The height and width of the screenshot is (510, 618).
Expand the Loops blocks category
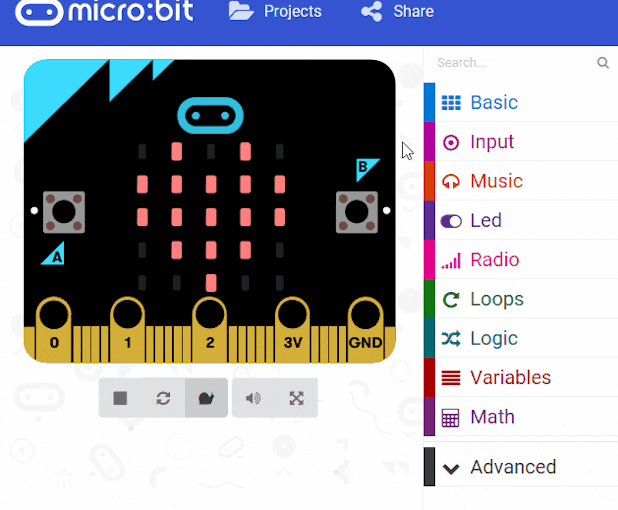click(521, 299)
